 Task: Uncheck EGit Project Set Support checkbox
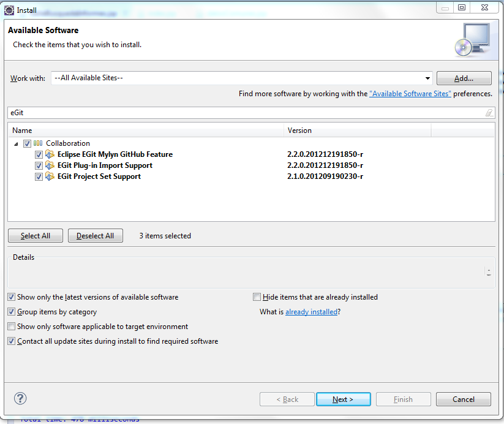pos(39,176)
